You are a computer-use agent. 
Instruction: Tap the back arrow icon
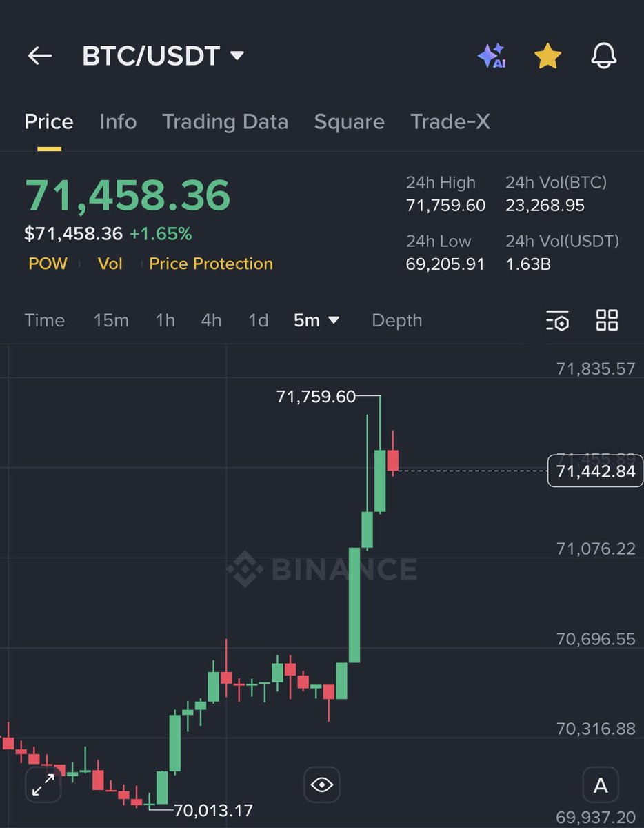[40, 56]
